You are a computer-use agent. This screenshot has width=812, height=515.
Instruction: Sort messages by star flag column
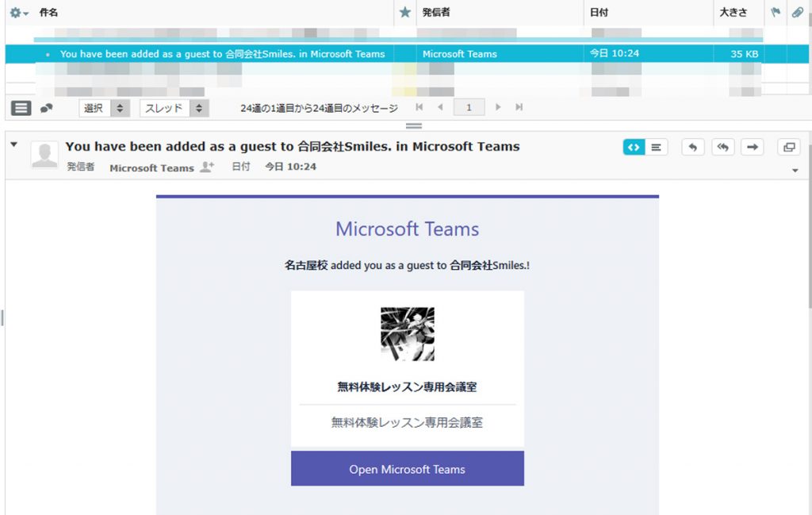click(405, 13)
